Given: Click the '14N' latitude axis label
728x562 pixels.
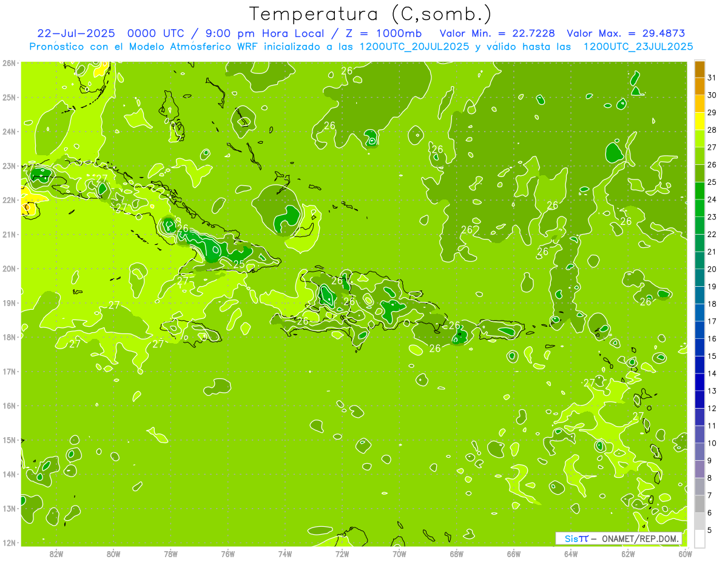Looking at the screenshot, I should point(9,474).
